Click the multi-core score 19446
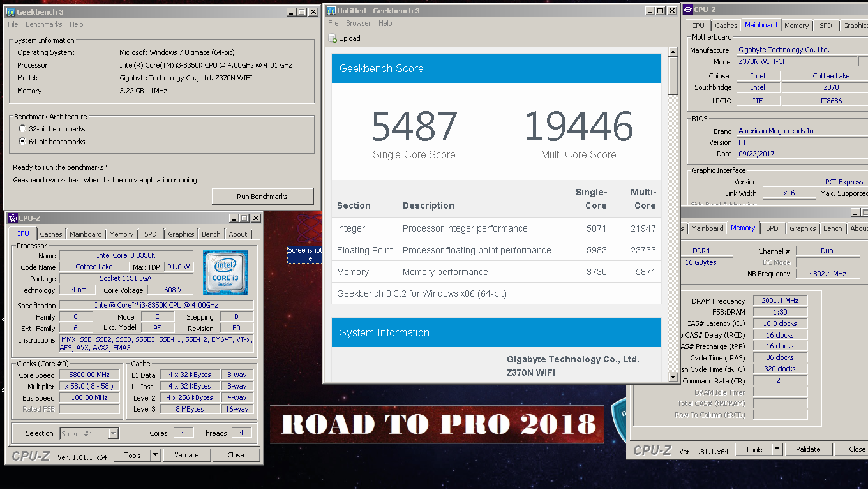 (x=578, y=126)
